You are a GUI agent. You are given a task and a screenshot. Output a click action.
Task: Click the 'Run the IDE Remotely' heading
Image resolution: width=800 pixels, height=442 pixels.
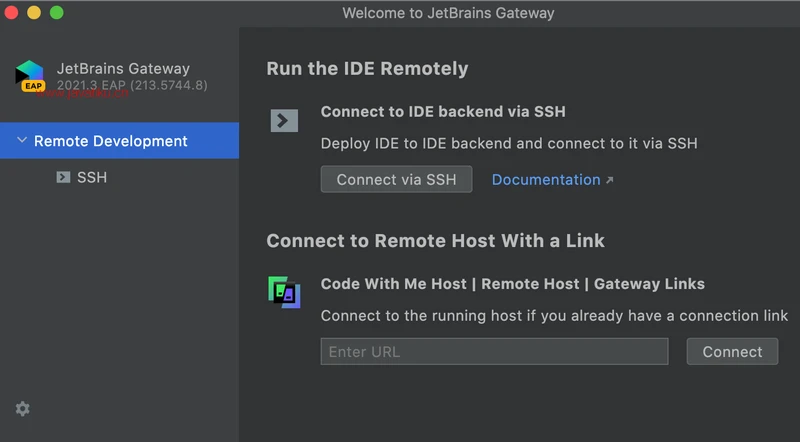[x=367, y=68]
